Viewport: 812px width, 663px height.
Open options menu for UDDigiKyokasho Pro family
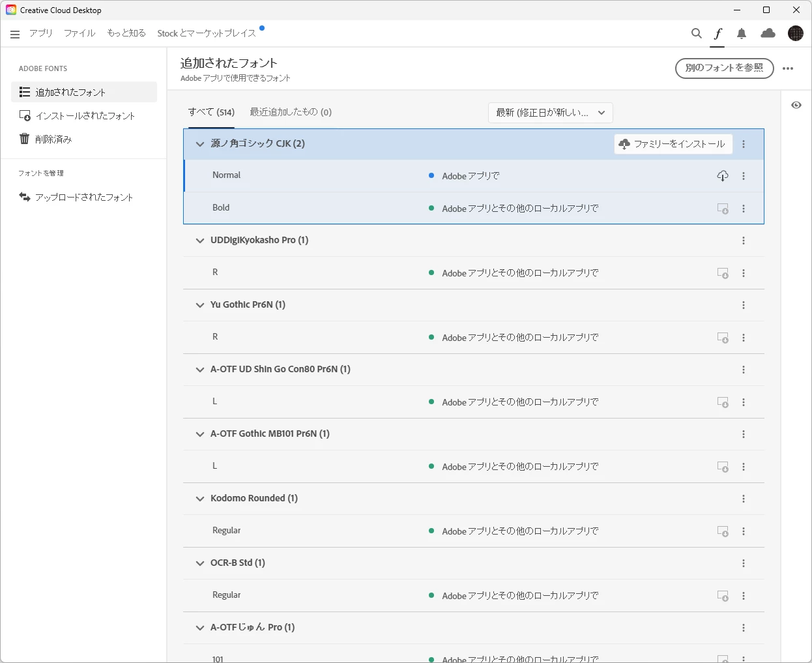point(744,241)
